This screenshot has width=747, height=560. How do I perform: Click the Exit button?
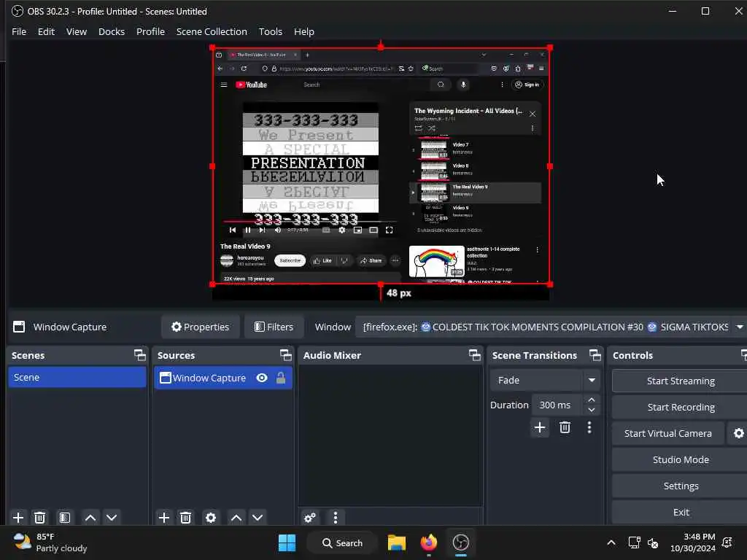681,512
